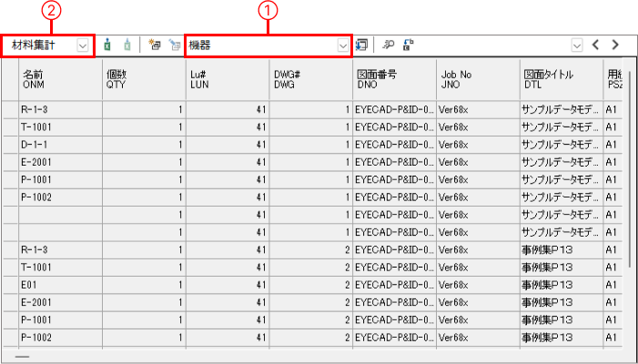Click the faded green icon before the separator
The height and width of the screenshot is (364, 638).
[127, 44]
